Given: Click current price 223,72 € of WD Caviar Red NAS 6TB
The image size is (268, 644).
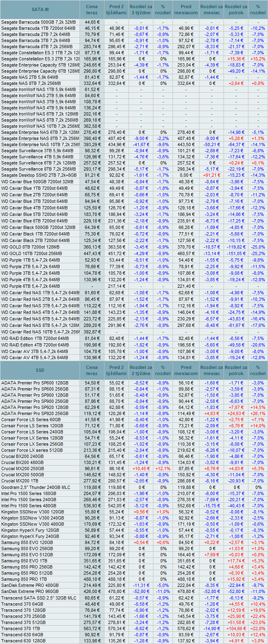Looking at the screenshot, I should click(x=92, y=319).
